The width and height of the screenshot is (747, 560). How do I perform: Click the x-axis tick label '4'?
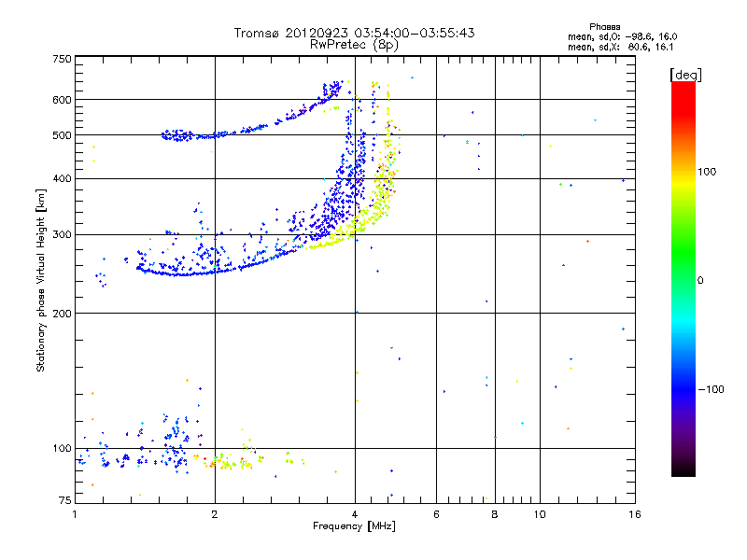(x=355, y=514)
